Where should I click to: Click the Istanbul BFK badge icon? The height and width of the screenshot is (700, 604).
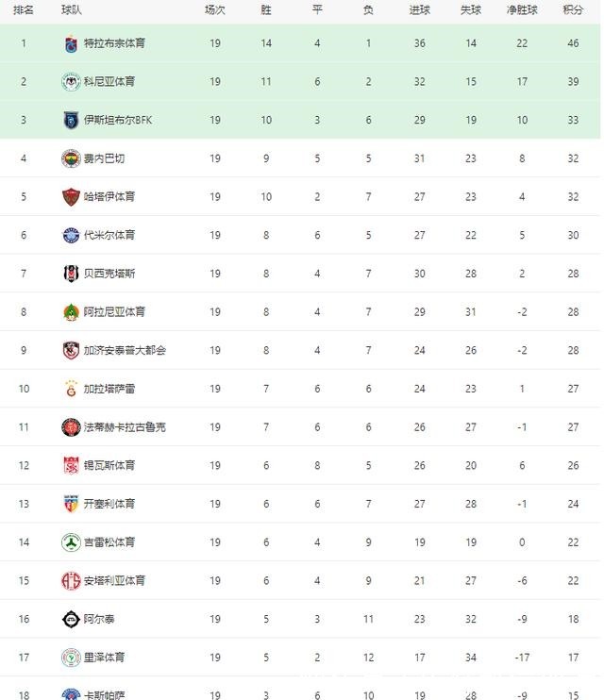click(x=71, y=120)
